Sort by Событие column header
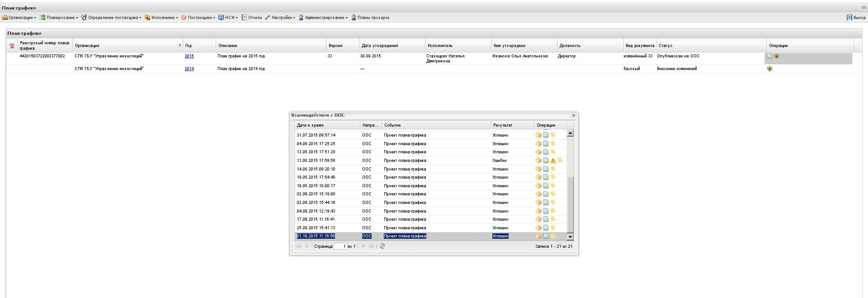This screenshot has width=868, height=298. 436,125
